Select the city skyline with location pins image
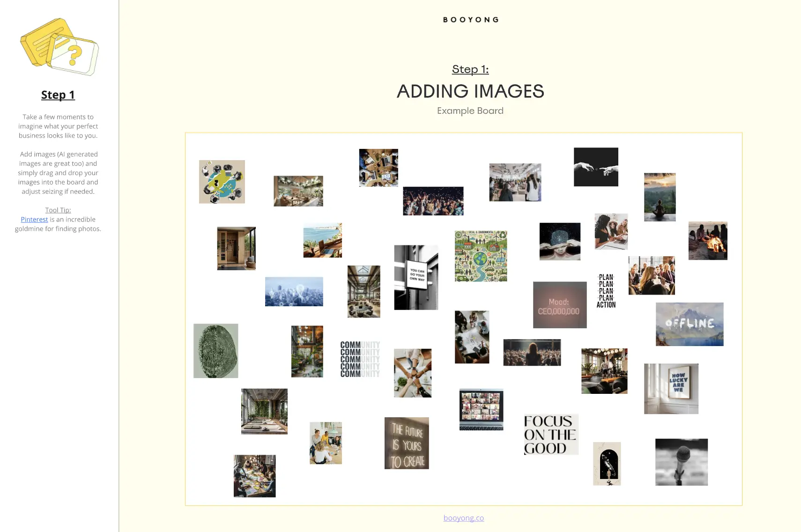This screenshot has width=801, height=532. click(x=294, y=291)
